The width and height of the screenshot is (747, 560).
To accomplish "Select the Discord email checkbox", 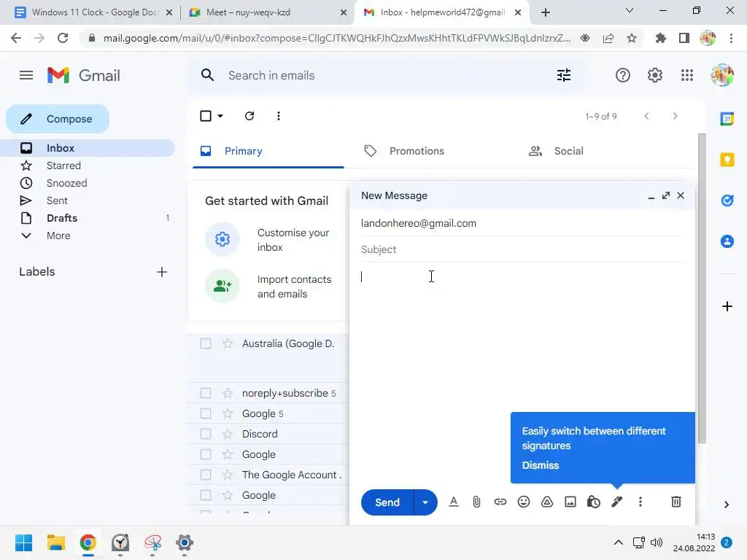I will [x=205, y=434].
